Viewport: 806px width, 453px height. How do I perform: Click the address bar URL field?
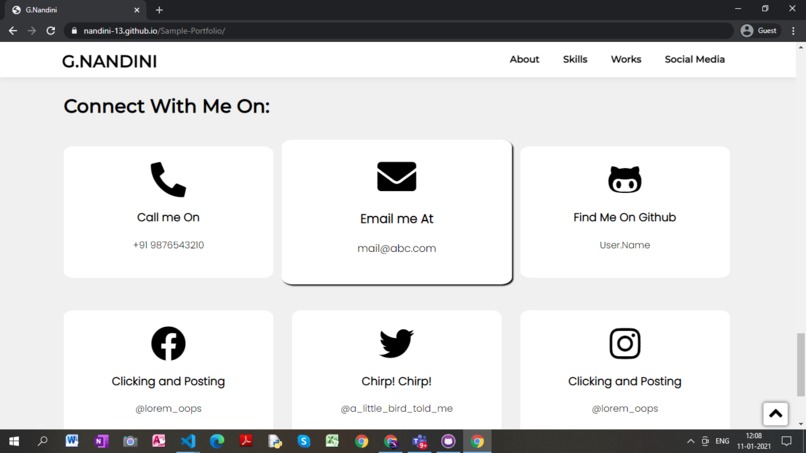398,31
